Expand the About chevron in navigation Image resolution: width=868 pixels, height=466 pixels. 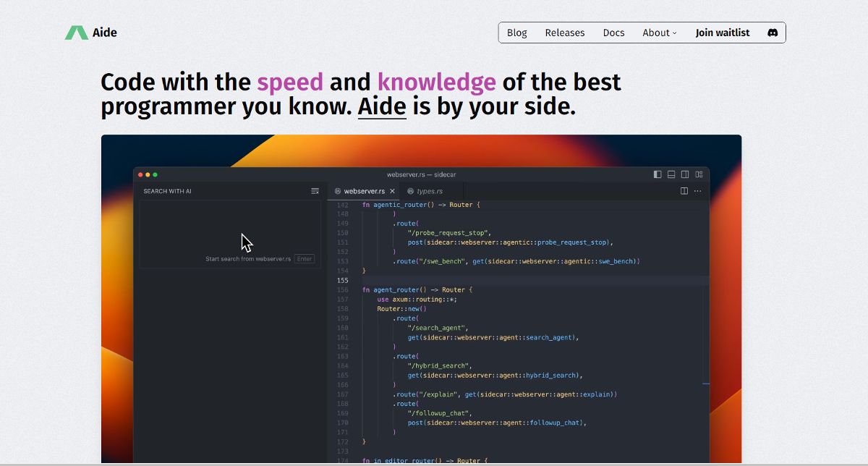[x=674, y=33]
